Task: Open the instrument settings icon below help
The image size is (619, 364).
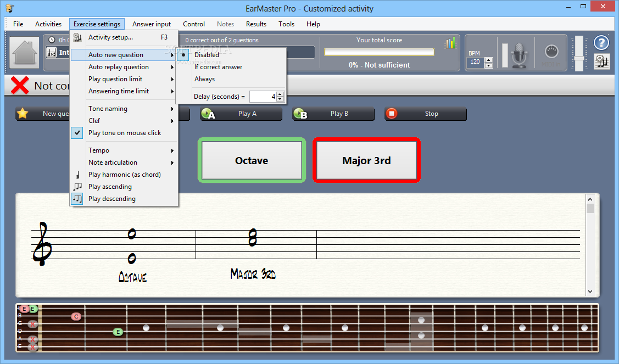Action: pyautogui.click(x=601, y=61)
